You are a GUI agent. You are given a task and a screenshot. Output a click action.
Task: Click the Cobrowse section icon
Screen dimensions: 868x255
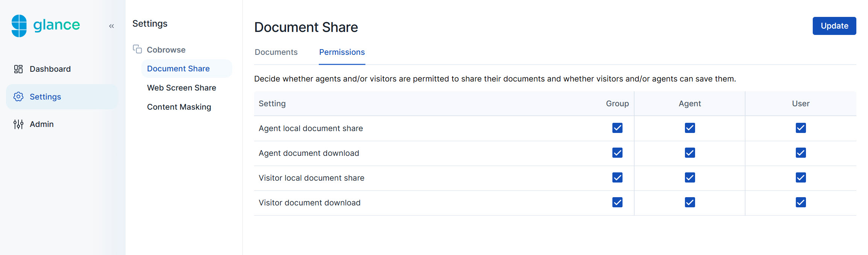pyautogui.click(x=137, y=49)
